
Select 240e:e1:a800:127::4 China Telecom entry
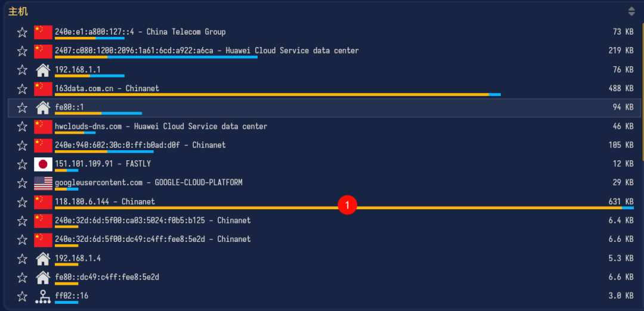tap(324, 32)
